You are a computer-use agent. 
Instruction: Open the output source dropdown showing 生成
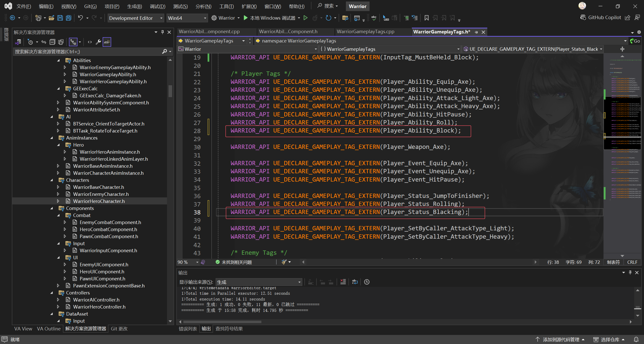click(259, 282)
